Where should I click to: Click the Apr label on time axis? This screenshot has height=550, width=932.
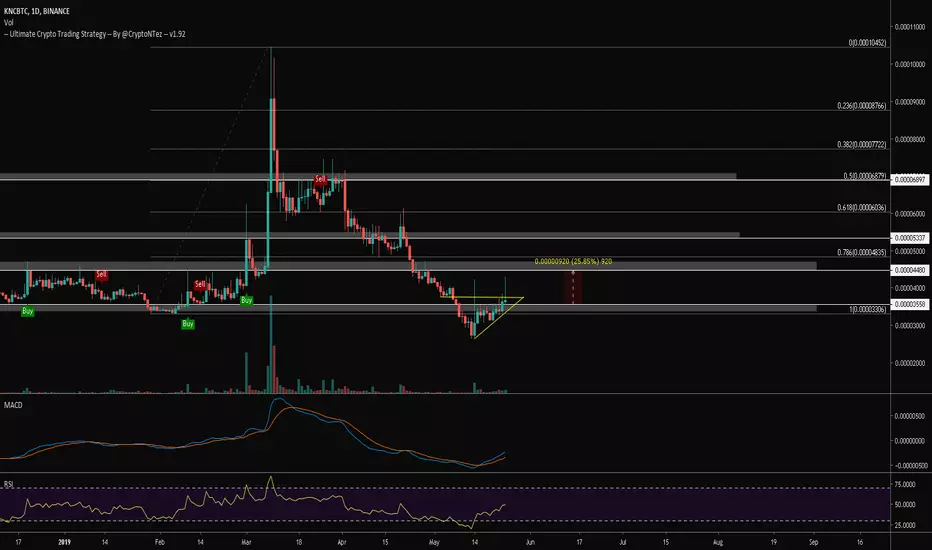(x=341, y=542)
